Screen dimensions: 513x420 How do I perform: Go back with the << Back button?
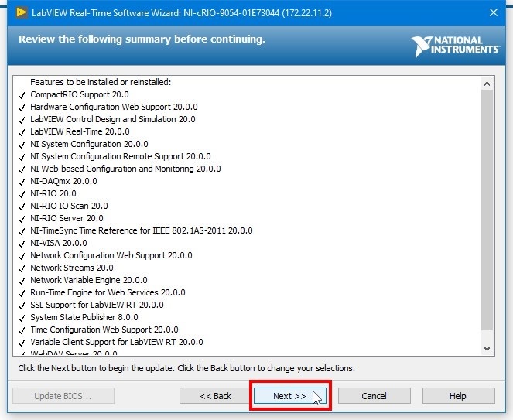coord(215,396)
